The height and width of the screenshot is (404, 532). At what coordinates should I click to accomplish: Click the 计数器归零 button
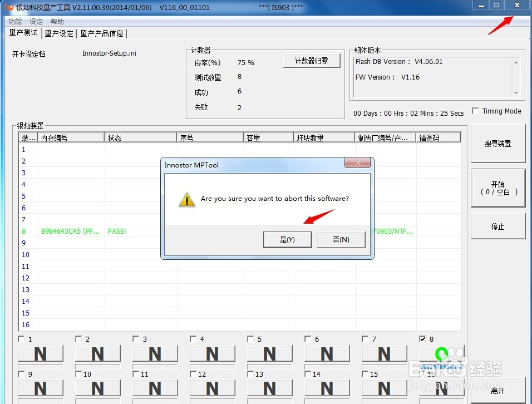coord(312,61)
